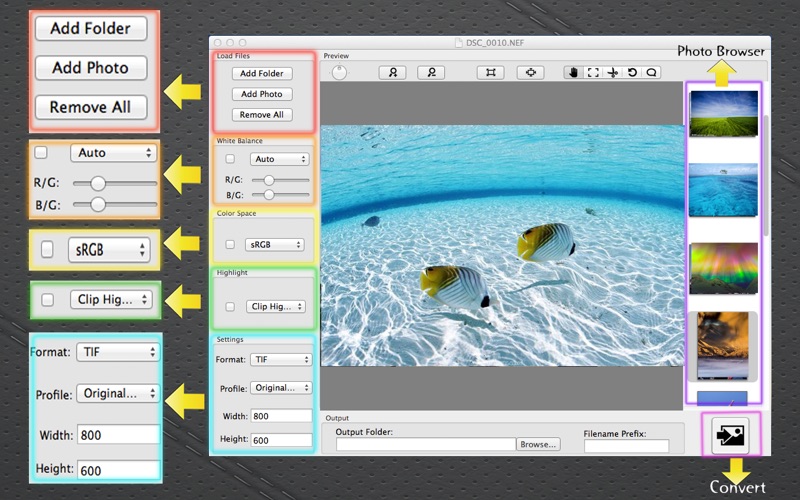This screenshot has height=500, width=800.
Task: Click the enlarged B/G slider in the callout
Action: pos(115,205)
